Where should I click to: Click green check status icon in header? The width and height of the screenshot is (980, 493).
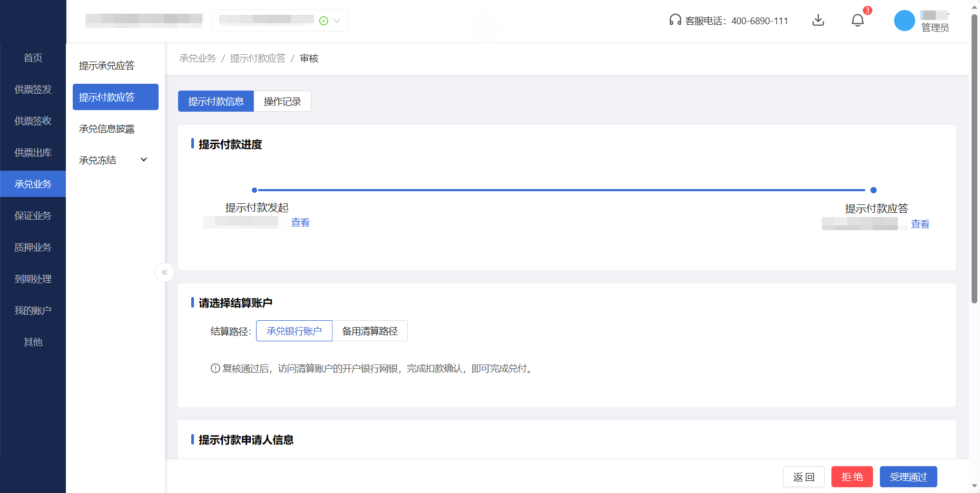[324, 21]
